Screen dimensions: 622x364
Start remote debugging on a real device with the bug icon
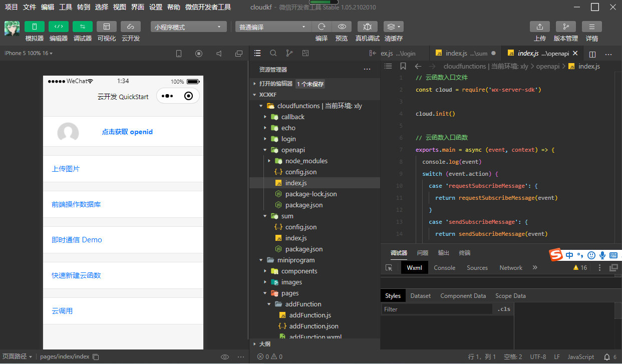[x=368, y=27]
